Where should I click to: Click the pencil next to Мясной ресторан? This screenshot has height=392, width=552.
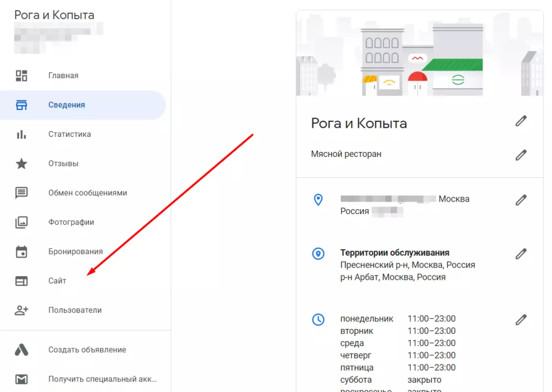coord(521,155)
